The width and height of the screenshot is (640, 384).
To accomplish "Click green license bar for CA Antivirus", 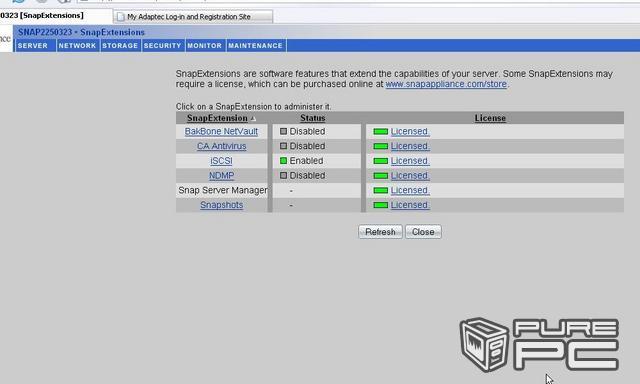I will click(x=380, y=146).
